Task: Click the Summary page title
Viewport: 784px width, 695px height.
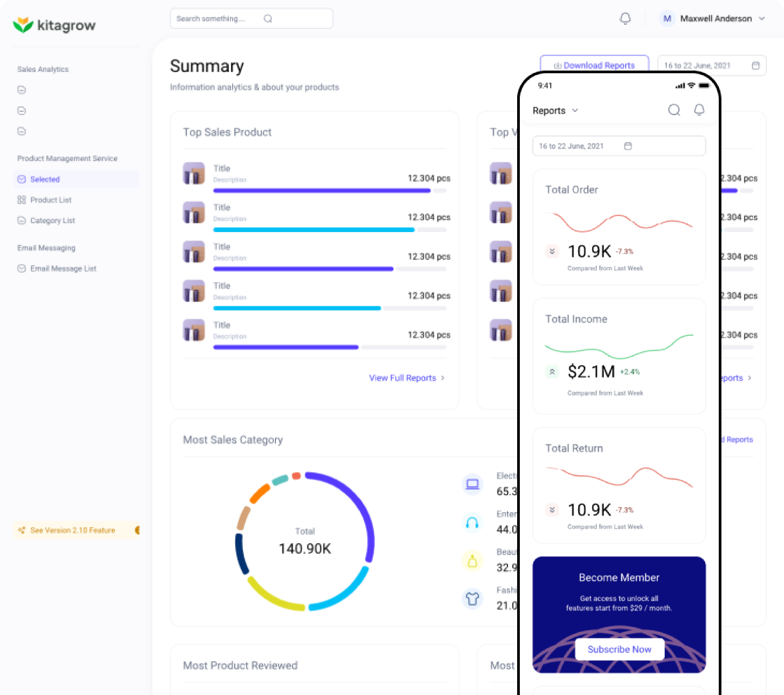Action: click(x=207, y=66)
